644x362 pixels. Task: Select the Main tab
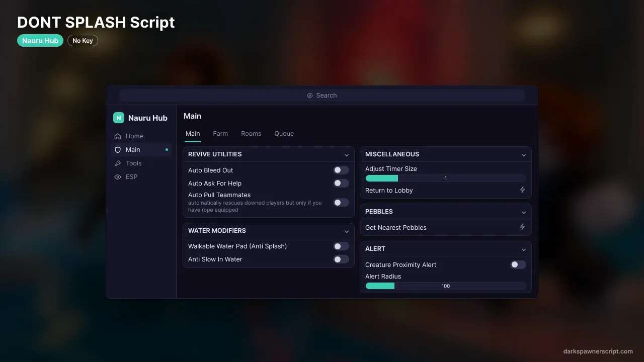pyautogui.click(x=193, y=134)
